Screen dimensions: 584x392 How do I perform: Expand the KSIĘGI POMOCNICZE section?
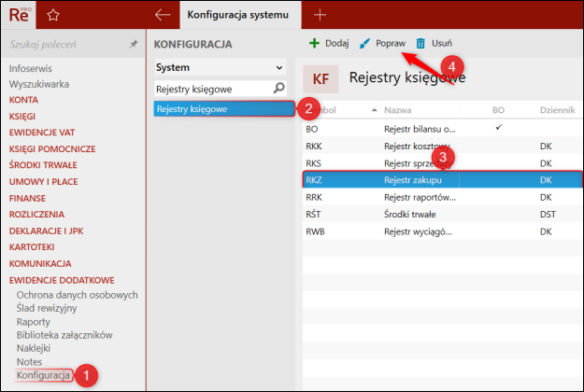pyautogui.click(x=50, y=149)
